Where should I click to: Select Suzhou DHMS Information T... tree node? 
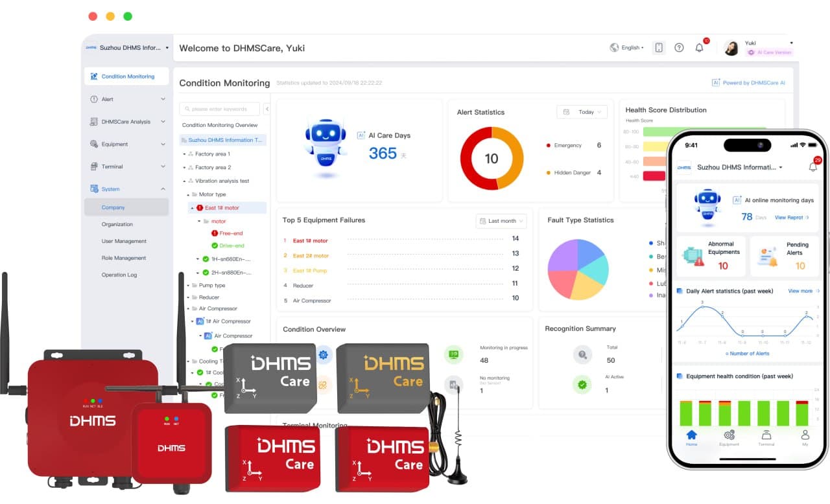coord(223,140)
